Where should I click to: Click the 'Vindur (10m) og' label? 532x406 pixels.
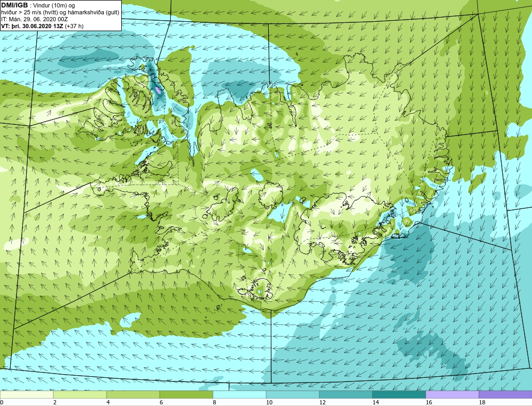pyautogui.click(x=55, y=5)
